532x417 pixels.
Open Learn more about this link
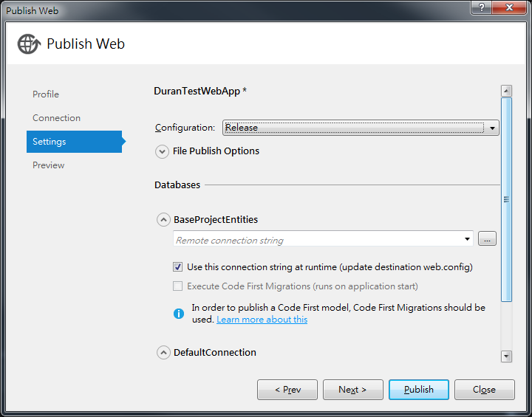[x=262, y=320]
